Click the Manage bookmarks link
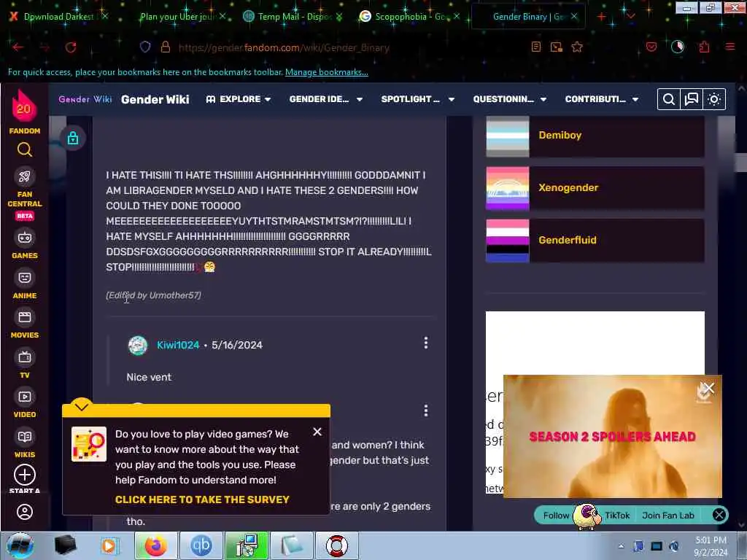747x560 pixels. coord(326,72)
